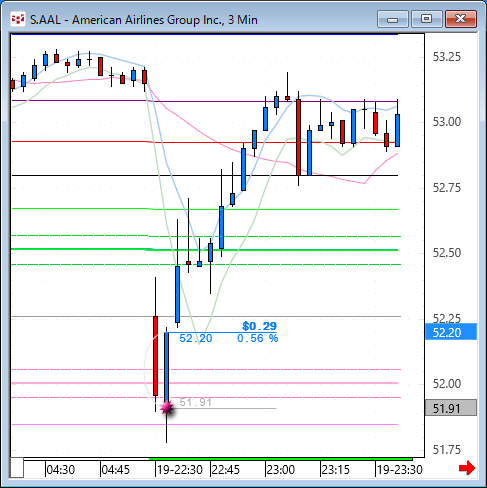
Task: Click the chart application icon in title bar
Action: tap(18, 19)
